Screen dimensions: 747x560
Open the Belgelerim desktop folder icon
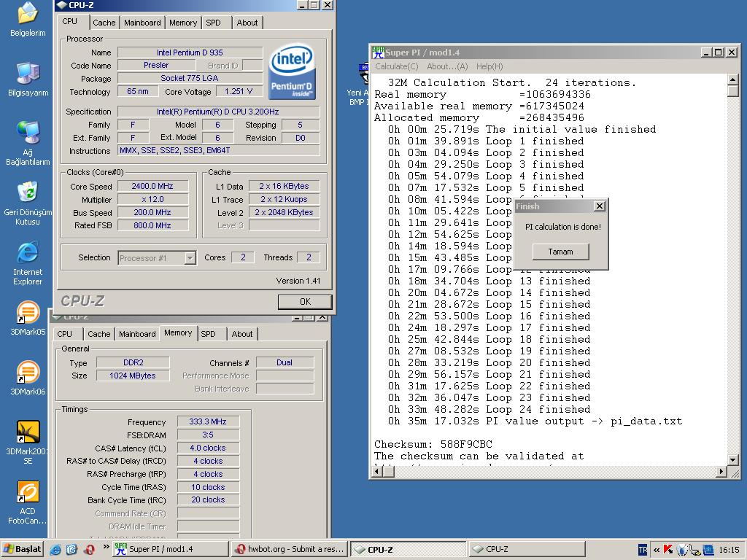pyautogui.click(x=28, y=19)
